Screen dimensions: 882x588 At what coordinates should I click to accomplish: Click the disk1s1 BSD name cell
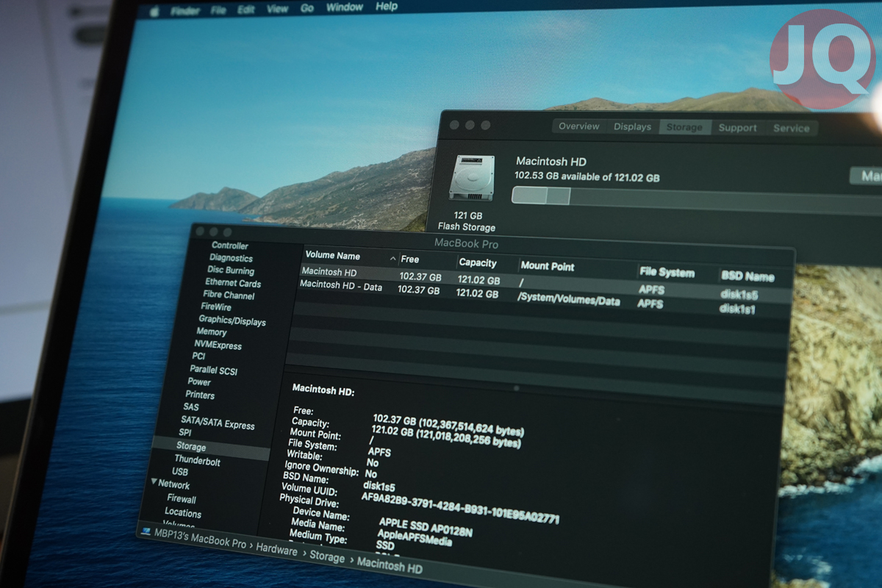pos(737,309)
